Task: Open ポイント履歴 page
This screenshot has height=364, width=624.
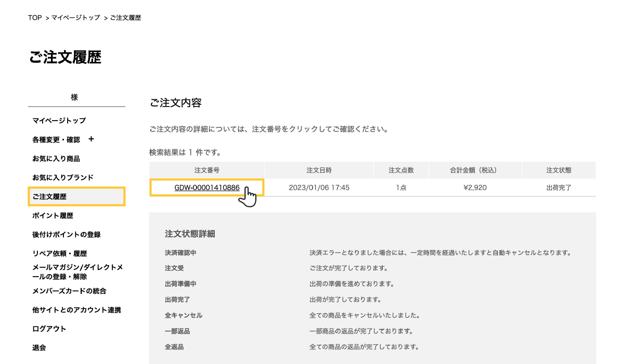Action: 53,216
